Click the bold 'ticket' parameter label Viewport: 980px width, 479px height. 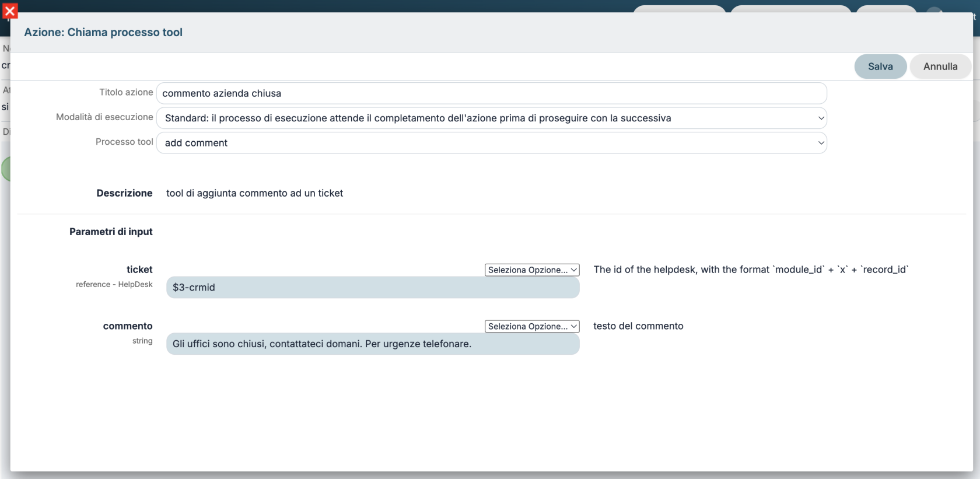tap(139, 270)
